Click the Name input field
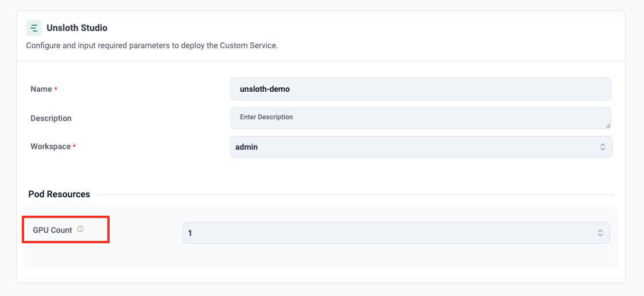The width and height of the screenshot is (644, 296). [x=421, y=89]
